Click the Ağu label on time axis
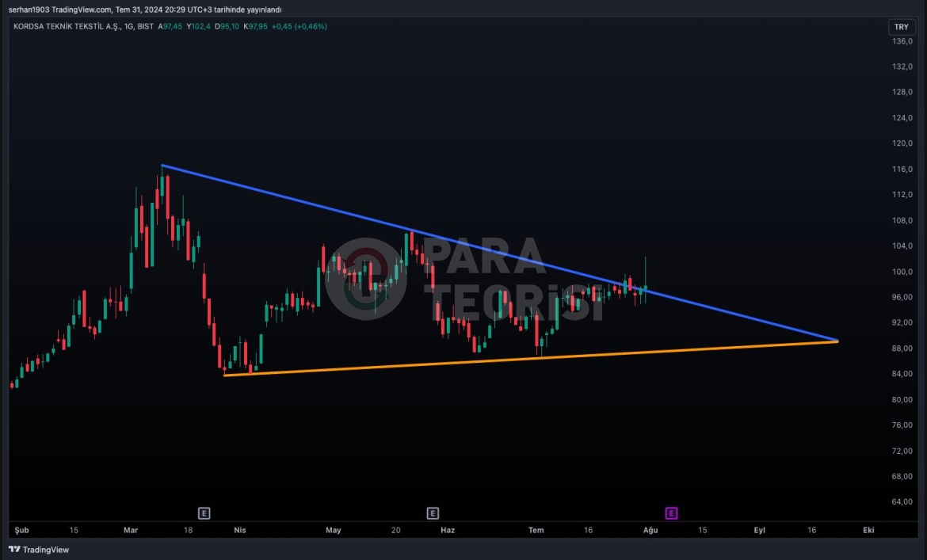 tap(650, 531)
